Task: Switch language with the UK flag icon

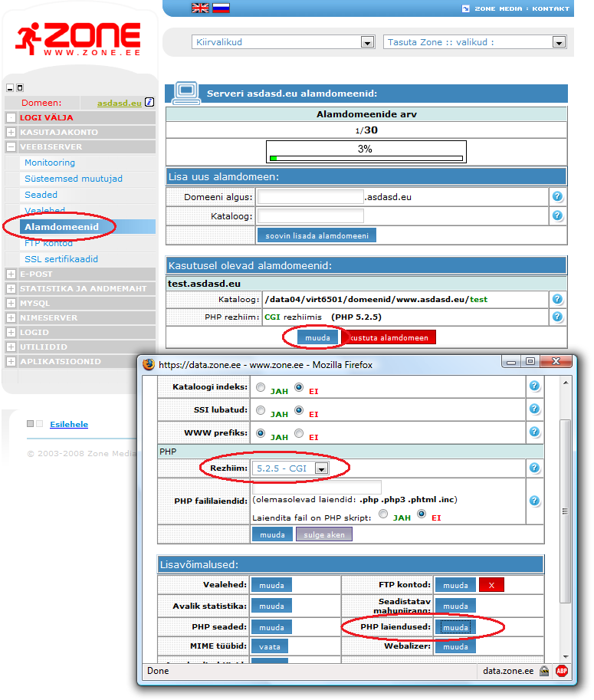Action: tap(200, 8)
